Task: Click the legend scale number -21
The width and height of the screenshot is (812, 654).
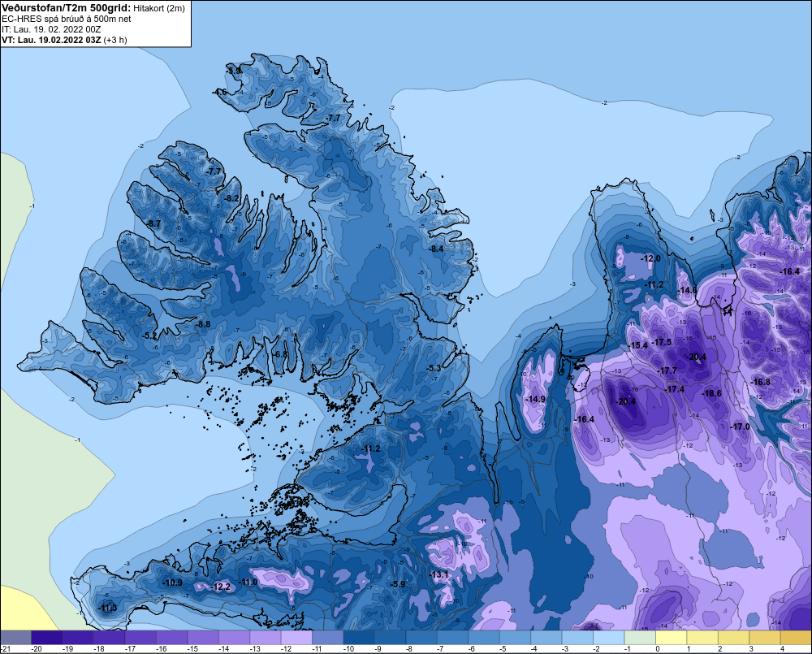Action: point(5,649)
